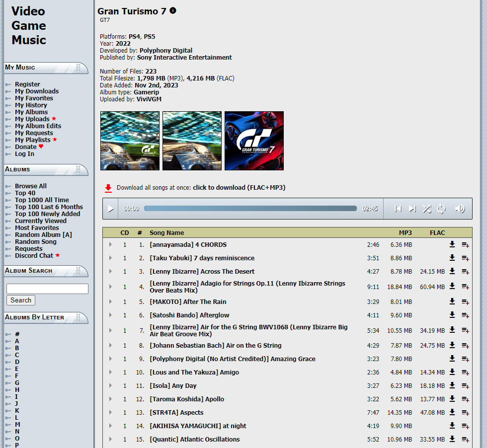The width and height of the screenshot is (487, 448).
Task: Skip to next track in player
Action: [x=412, y=209]
